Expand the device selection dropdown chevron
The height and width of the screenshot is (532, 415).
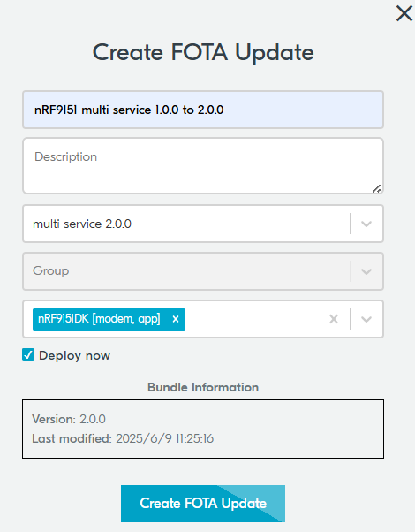(x=366, y=319)
